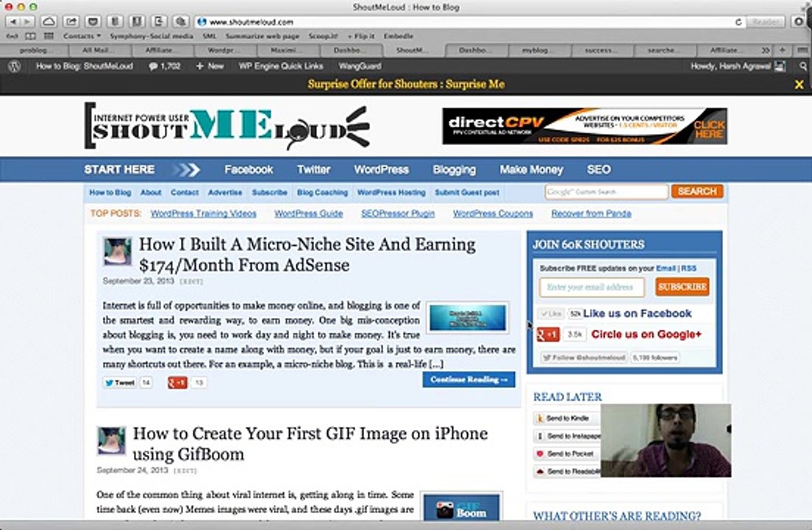This screenshot has width=812, height=530.
Task: Open Facebook in main navigation
Action: pos(249,170)
